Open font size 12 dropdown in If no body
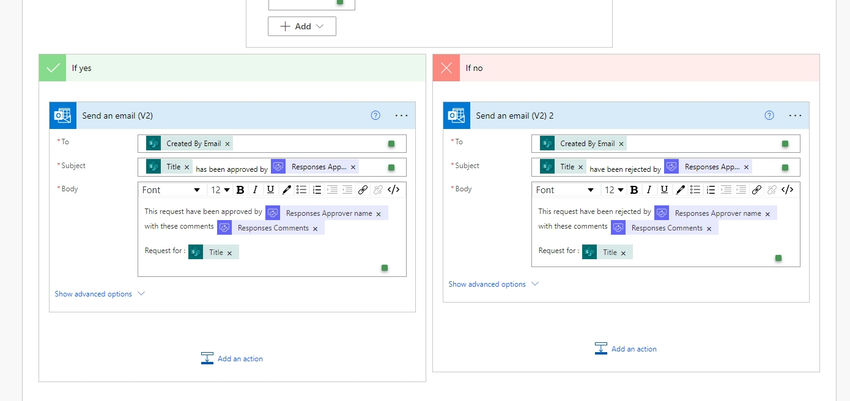This screenshot has width=850, height=401. click(x=614, y=190)
